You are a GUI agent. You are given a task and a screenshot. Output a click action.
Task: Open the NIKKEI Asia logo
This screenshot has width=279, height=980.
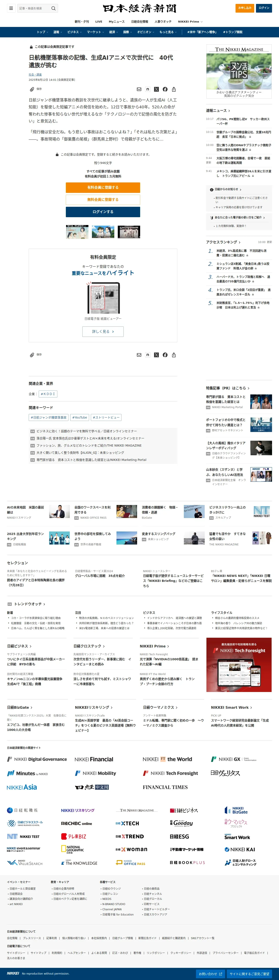point(22,787)
